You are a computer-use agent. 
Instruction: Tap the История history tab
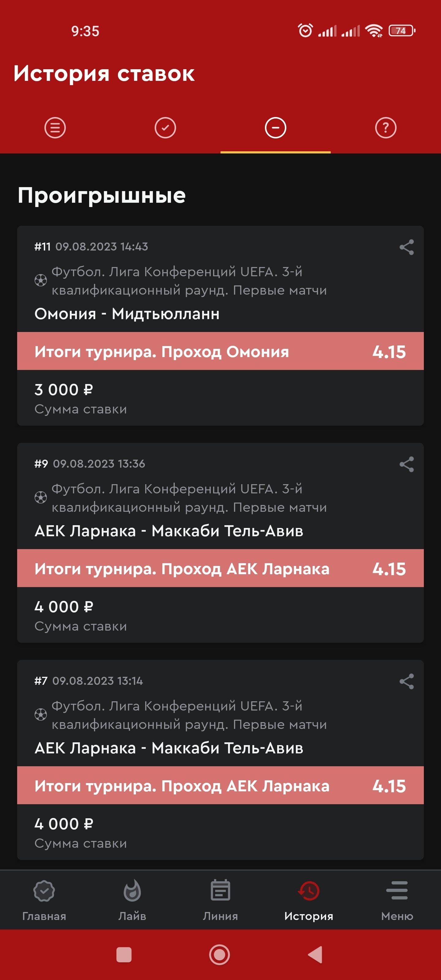[309, 899]
